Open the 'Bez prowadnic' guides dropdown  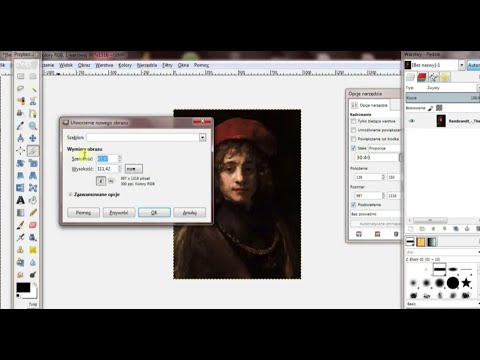tap(375, 214)
